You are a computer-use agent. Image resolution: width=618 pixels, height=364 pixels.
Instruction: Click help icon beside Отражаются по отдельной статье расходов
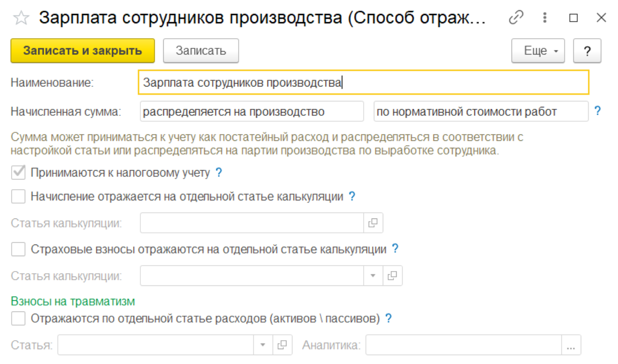pos(389,319)
